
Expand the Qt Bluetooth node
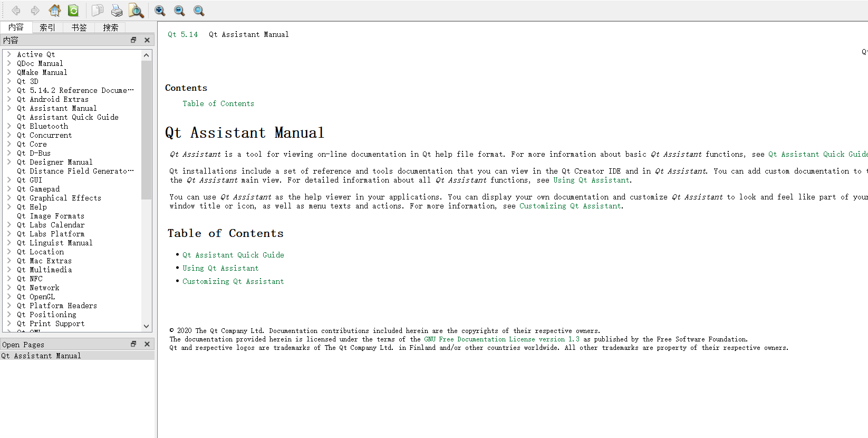coord(9,126)
